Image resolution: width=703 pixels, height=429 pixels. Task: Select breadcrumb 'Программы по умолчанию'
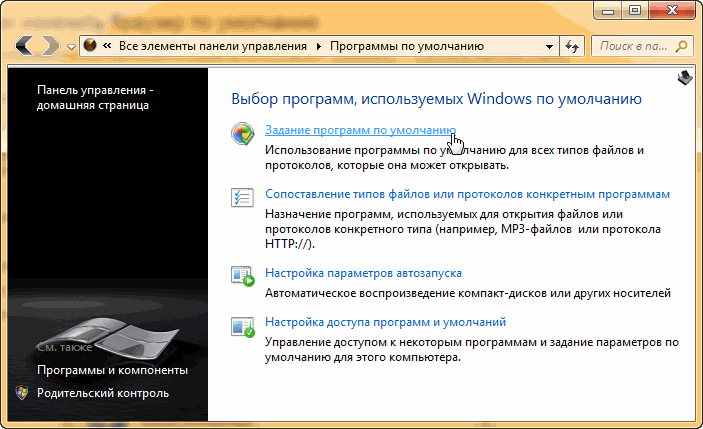coord(407,46)
